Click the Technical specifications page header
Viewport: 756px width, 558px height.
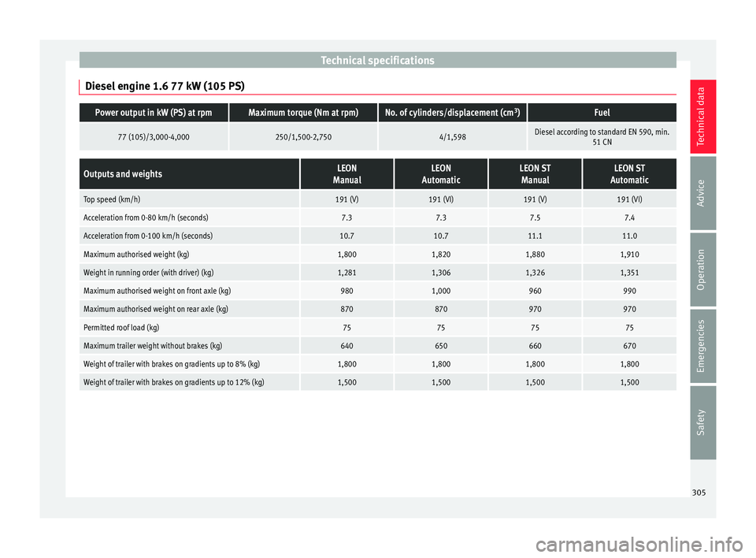tap(377, 61)
